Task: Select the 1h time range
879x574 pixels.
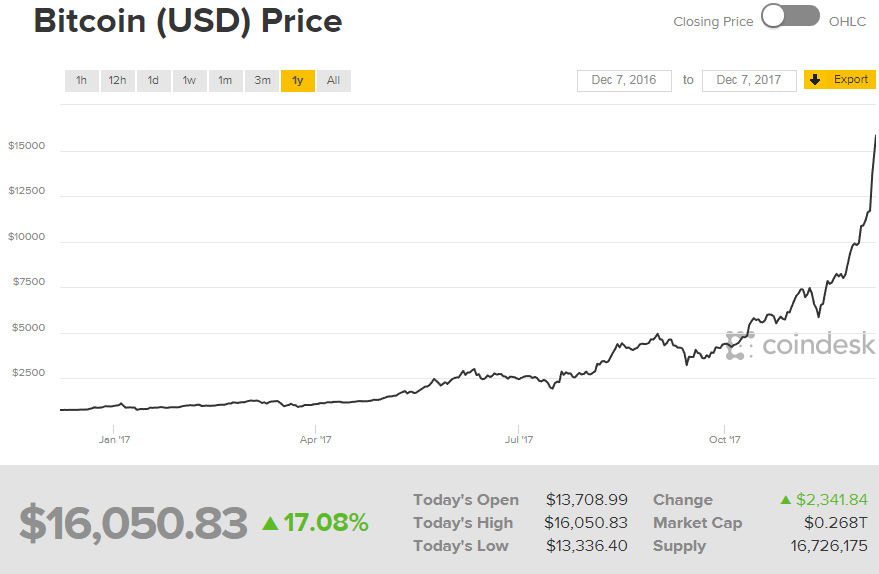Action: (81, 81)
